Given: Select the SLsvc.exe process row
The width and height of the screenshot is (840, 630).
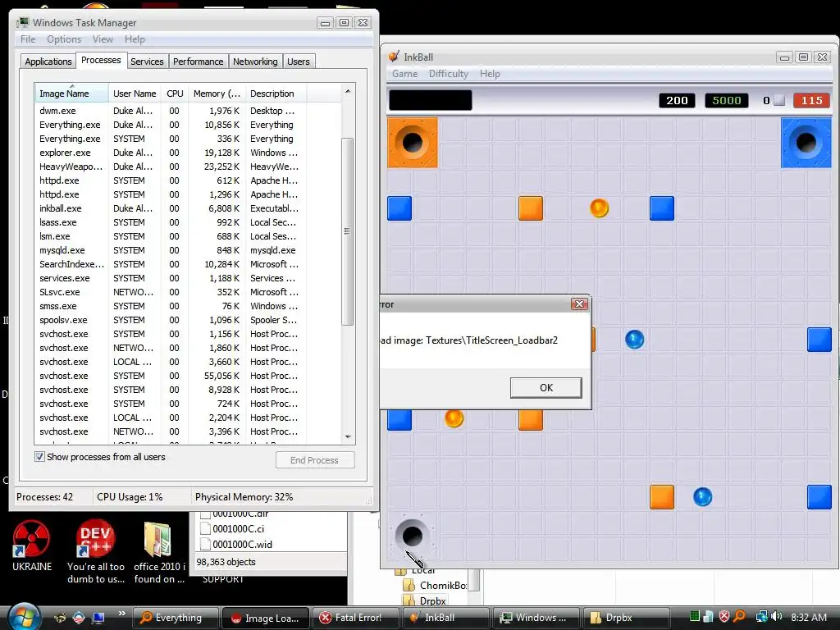Looking at the screenshot, I should (188, 292).
